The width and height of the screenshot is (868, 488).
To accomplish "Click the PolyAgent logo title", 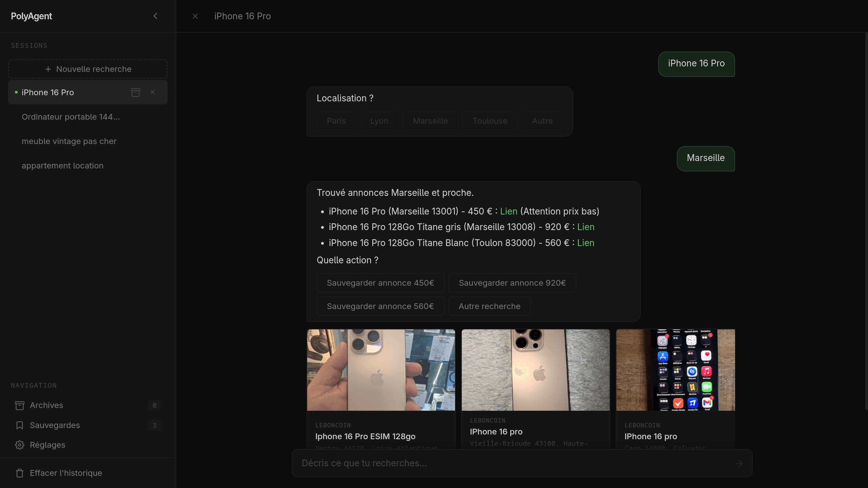I will (31, 16).
